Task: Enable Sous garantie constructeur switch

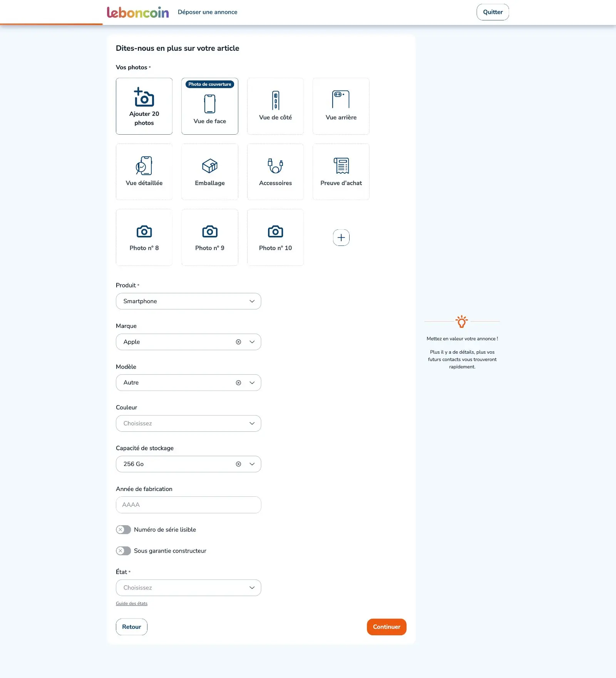Action: [124, 551]
